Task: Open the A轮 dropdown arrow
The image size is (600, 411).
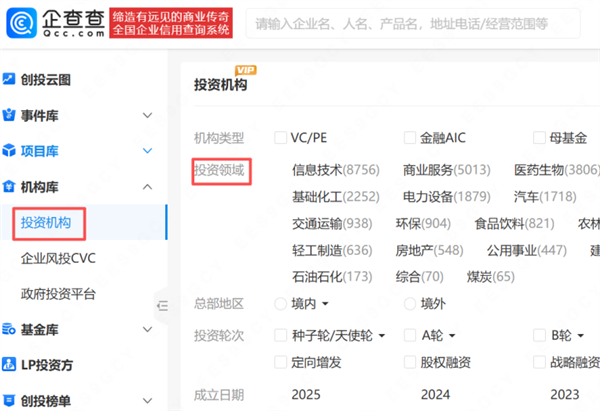Action: point(452,336)
